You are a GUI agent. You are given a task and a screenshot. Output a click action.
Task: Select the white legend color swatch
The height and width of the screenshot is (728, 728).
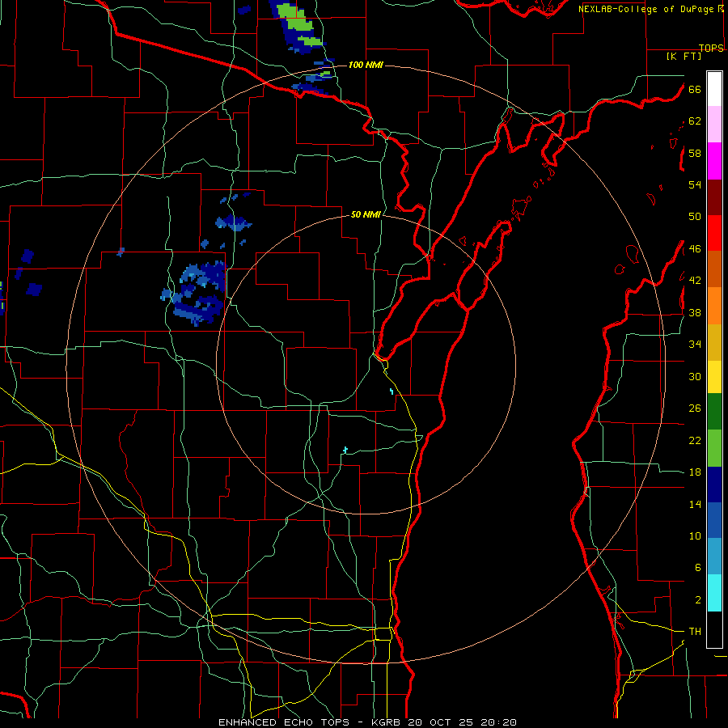click(x=714, y=89)
